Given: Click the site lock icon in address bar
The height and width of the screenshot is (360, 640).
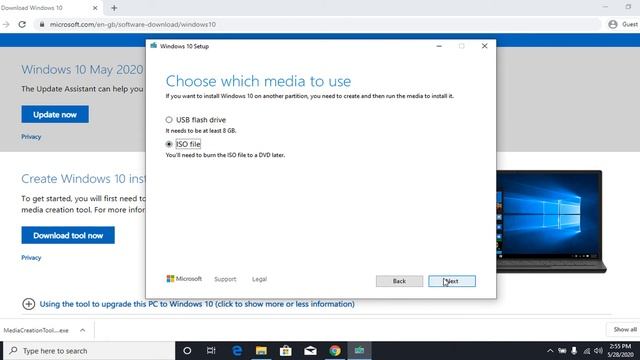Looking at the screenshot, I should pos(42,24).
